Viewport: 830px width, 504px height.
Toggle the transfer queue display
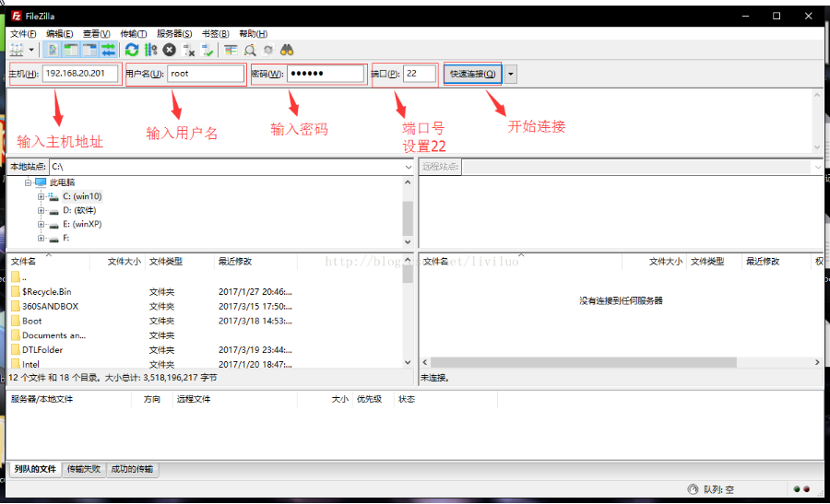click(x=109, y=51)
